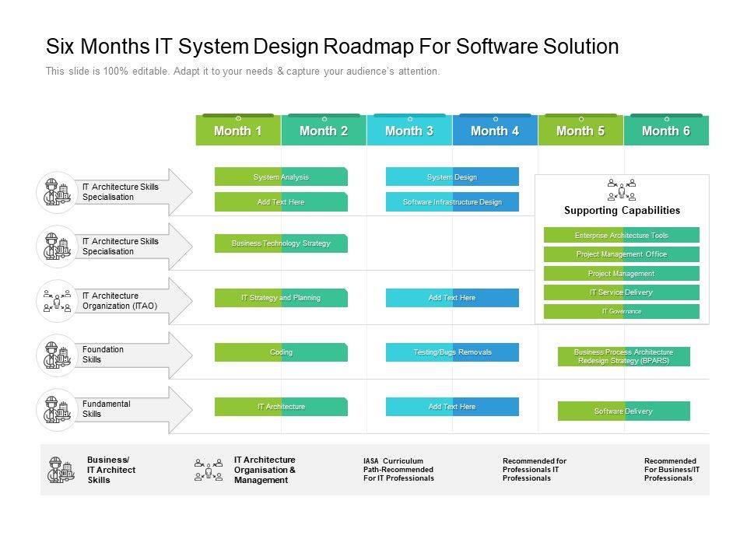Click the architect icon beside Foundation Skills
747x560 pixels.
click(57, 355)
